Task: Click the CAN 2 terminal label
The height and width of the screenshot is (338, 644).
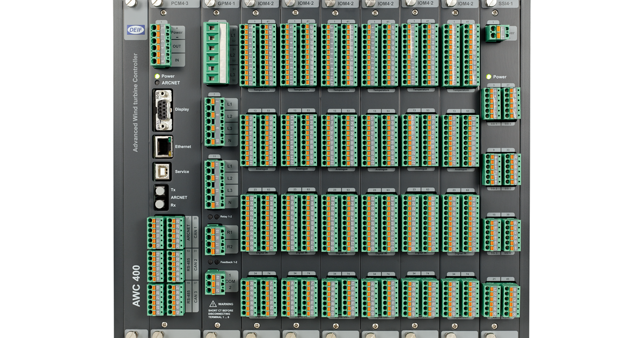Action: (196, 266)
